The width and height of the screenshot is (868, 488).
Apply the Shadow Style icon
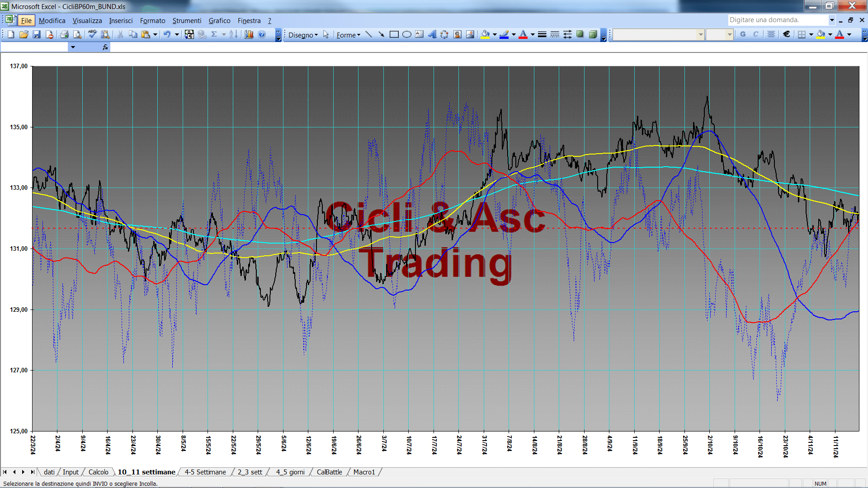point(580,34)
